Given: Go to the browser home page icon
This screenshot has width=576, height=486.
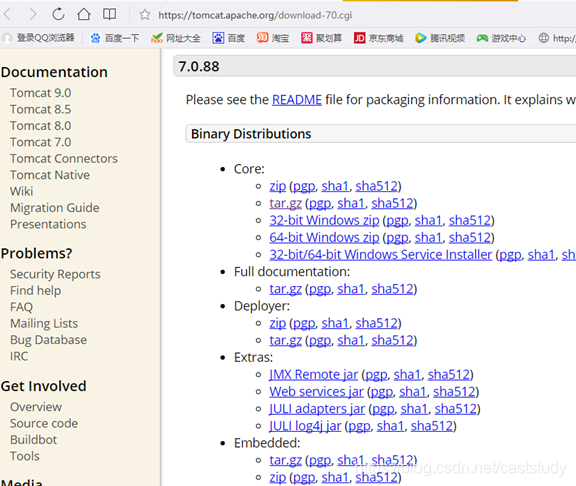Looking at the screenshot, I should tap(84, 15).
